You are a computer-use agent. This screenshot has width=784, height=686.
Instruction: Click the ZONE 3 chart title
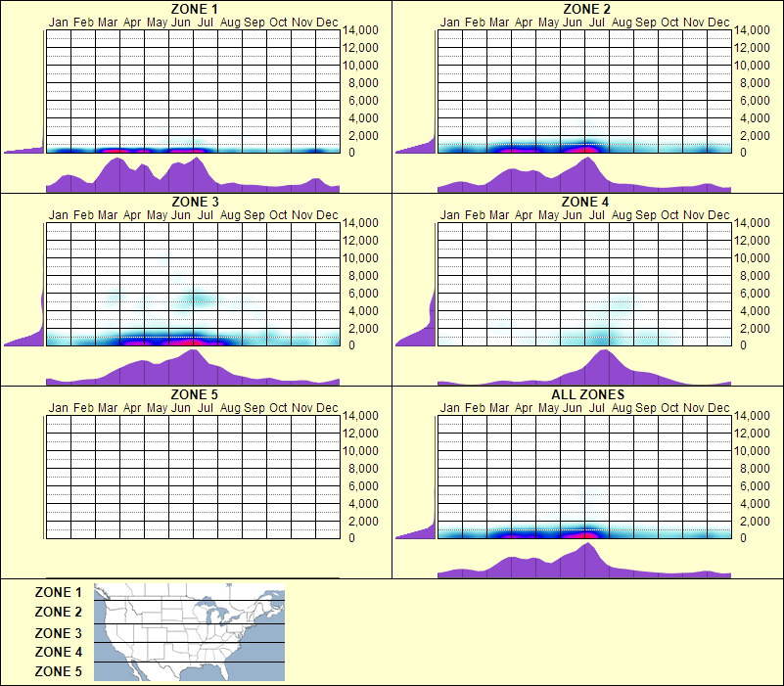point(195,202)
